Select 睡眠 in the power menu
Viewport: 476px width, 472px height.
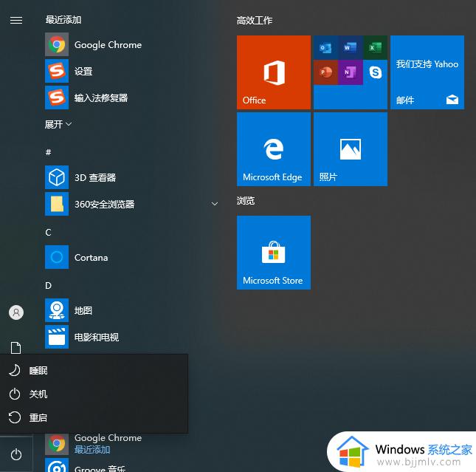(94, 371)
